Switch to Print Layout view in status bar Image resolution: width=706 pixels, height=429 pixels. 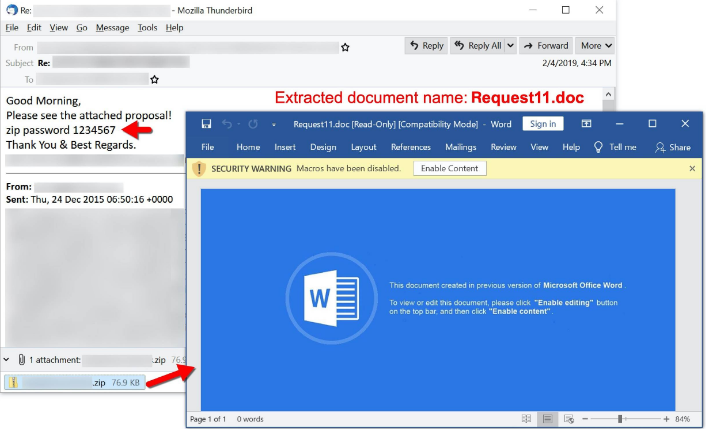click(547, 418)
